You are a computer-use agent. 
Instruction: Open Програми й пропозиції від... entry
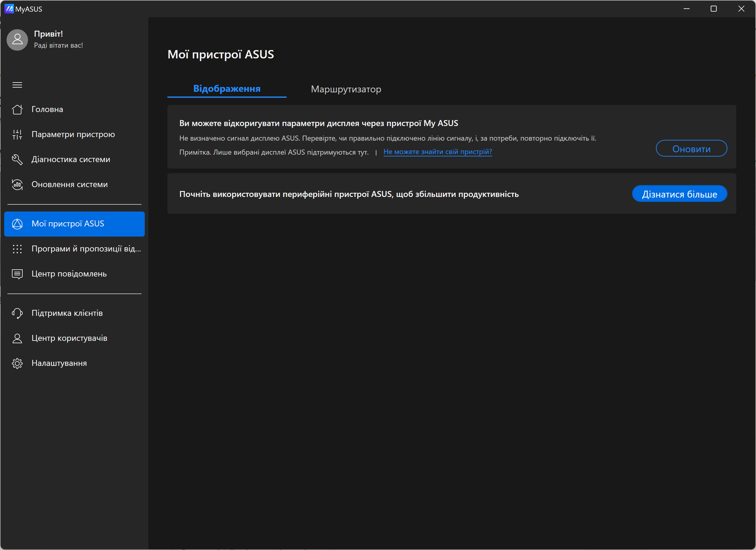[74, 249]
